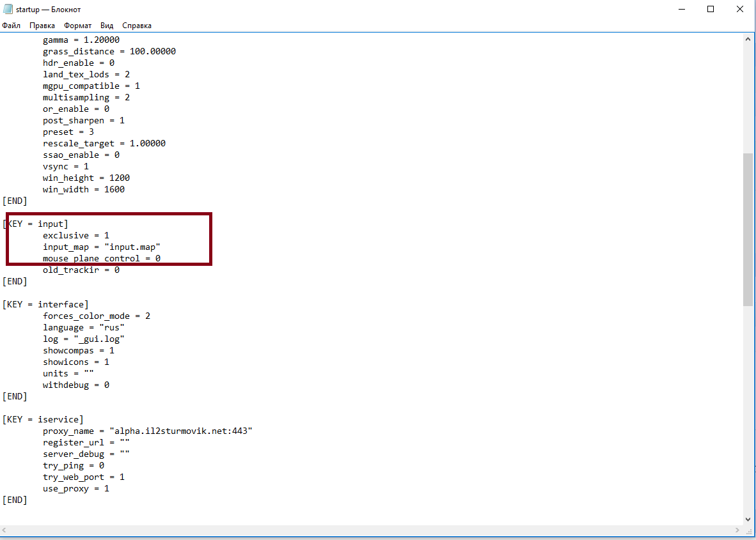
Task: Maximize the startup Notepad window
Action: pyautogui.click(x=710, y=9)
